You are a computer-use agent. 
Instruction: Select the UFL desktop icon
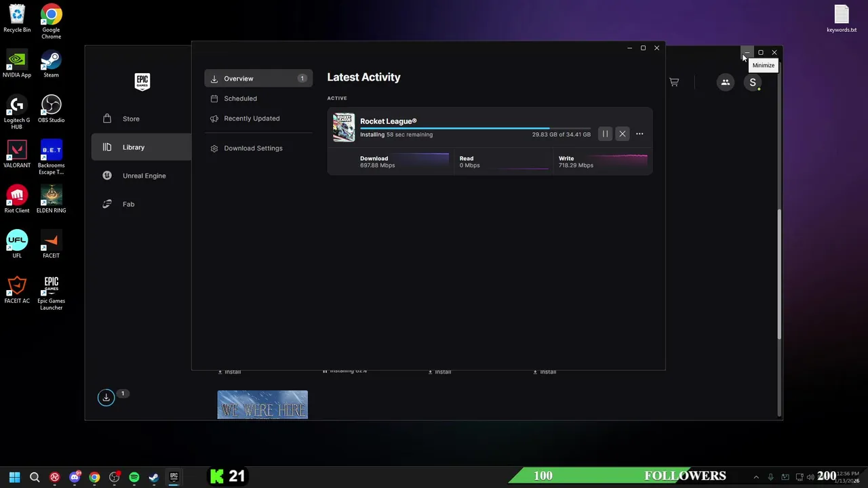pos(17,245)
